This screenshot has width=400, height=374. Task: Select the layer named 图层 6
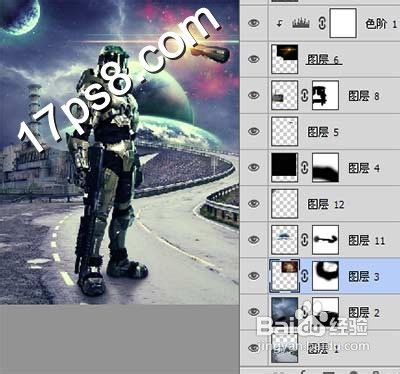323,59
